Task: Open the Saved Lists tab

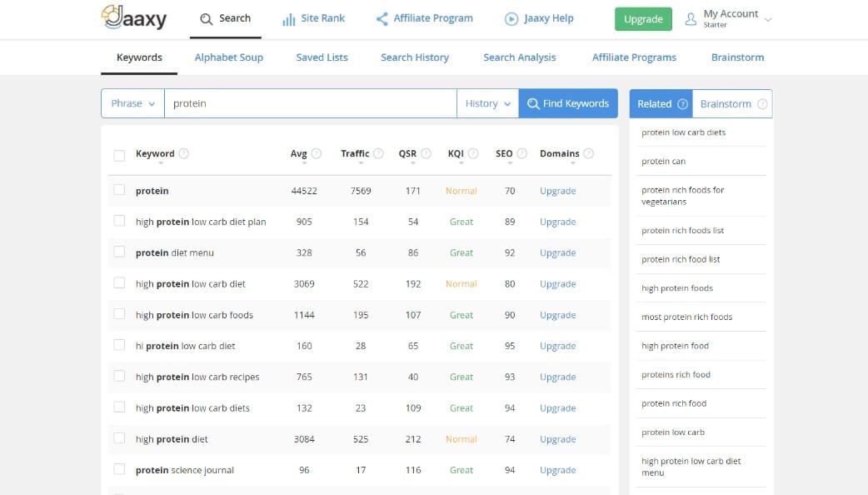Action: [x=322, y=57]
